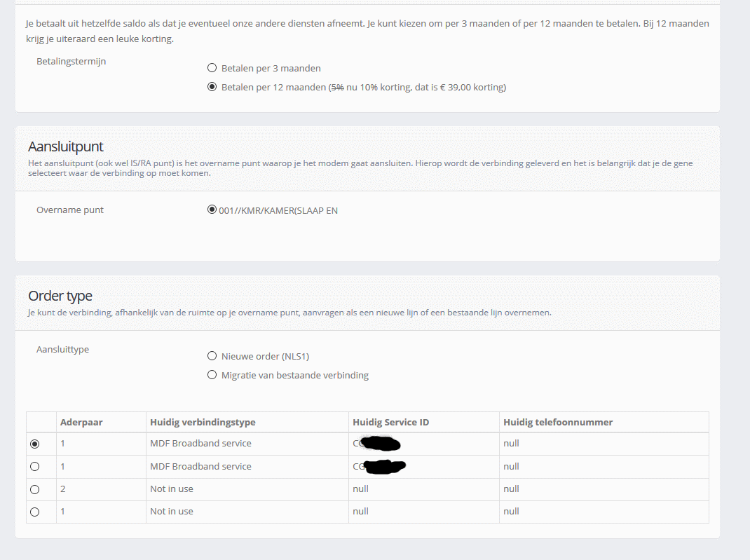Click the "Huidig telefoonnummer" column header
The height and width of the screenshot is (560, 750).
click(x=558, y=422)
